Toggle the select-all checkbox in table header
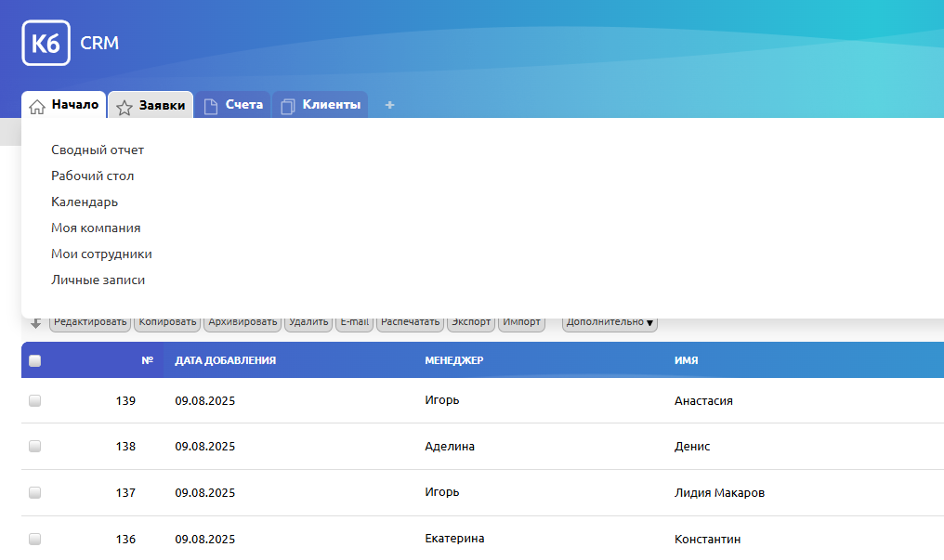Image resolution: width=944 pixels, height=560 pixels. (35, 361)
